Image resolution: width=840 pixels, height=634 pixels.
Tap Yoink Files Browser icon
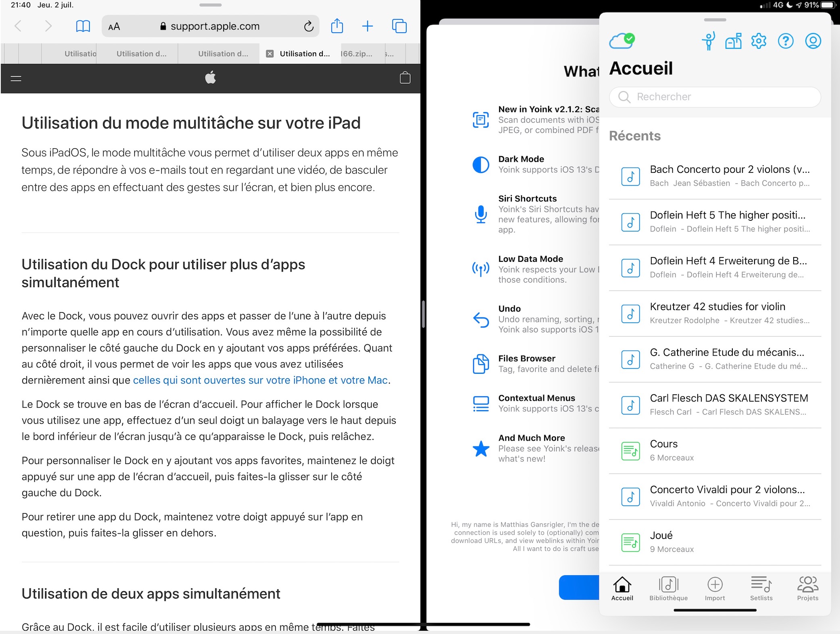click(x=480, y=364)
